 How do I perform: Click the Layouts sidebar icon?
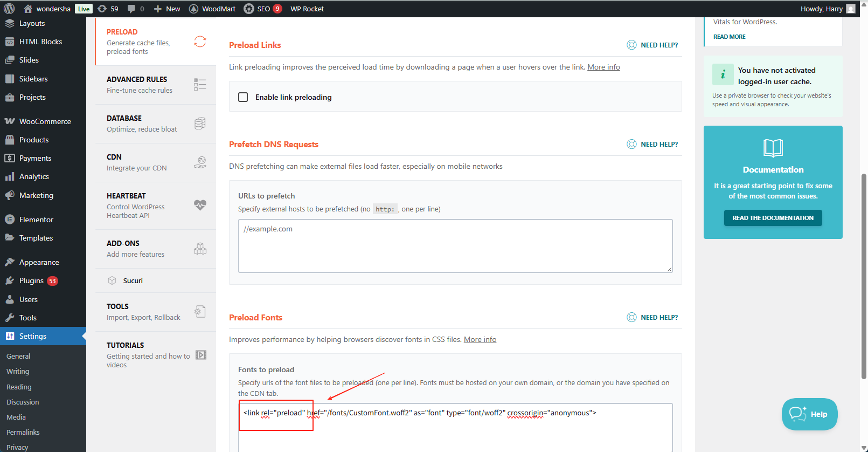click(x=10, y=23)
